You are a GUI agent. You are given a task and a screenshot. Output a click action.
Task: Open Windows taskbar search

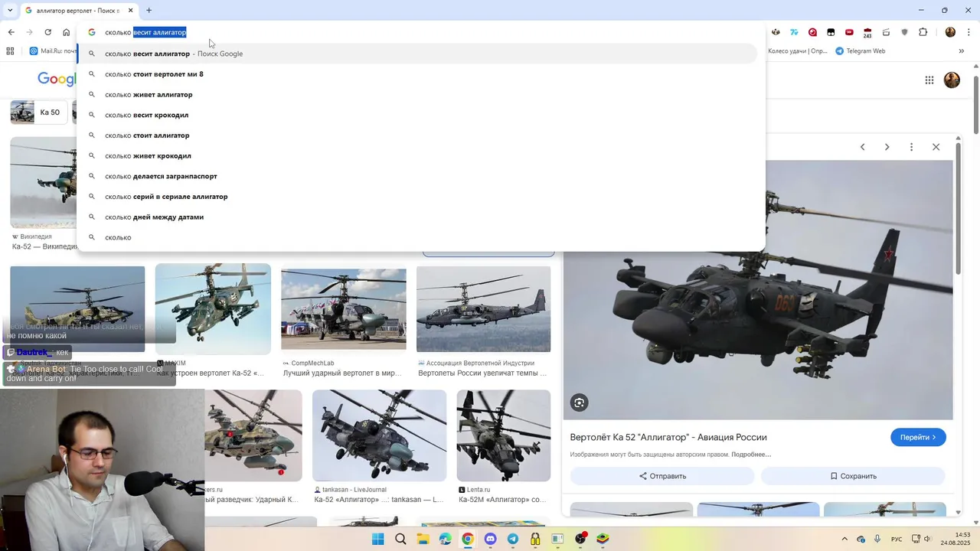(400, 539)
